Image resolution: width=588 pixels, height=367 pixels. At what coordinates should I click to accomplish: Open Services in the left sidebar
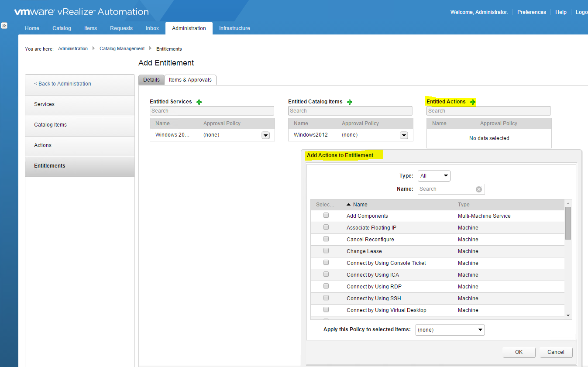(80, 105)
